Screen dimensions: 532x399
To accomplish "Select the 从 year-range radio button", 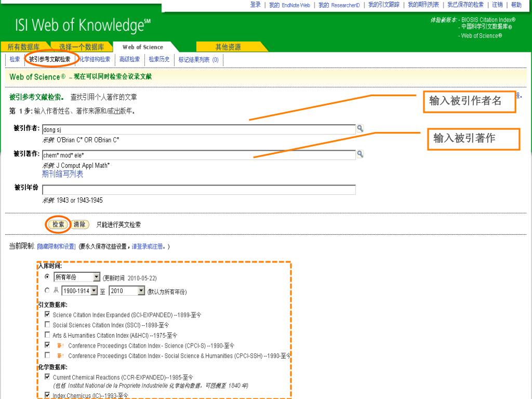I will (47, 290).
